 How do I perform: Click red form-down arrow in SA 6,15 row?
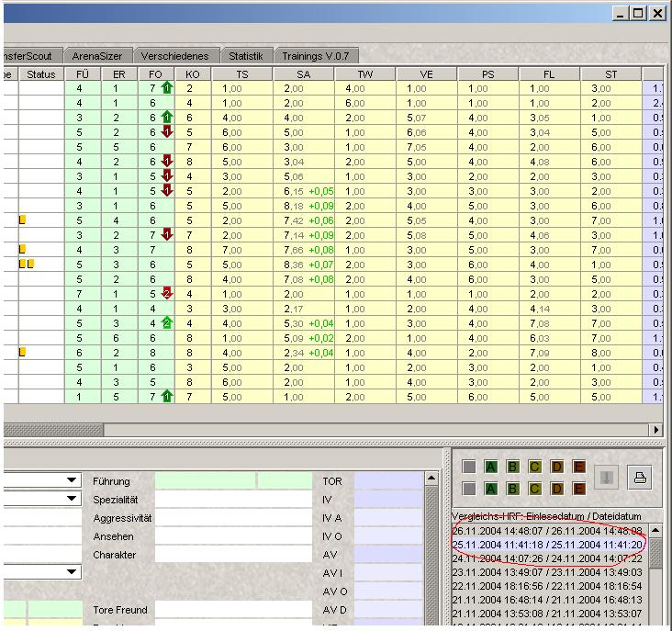[167, 191]
